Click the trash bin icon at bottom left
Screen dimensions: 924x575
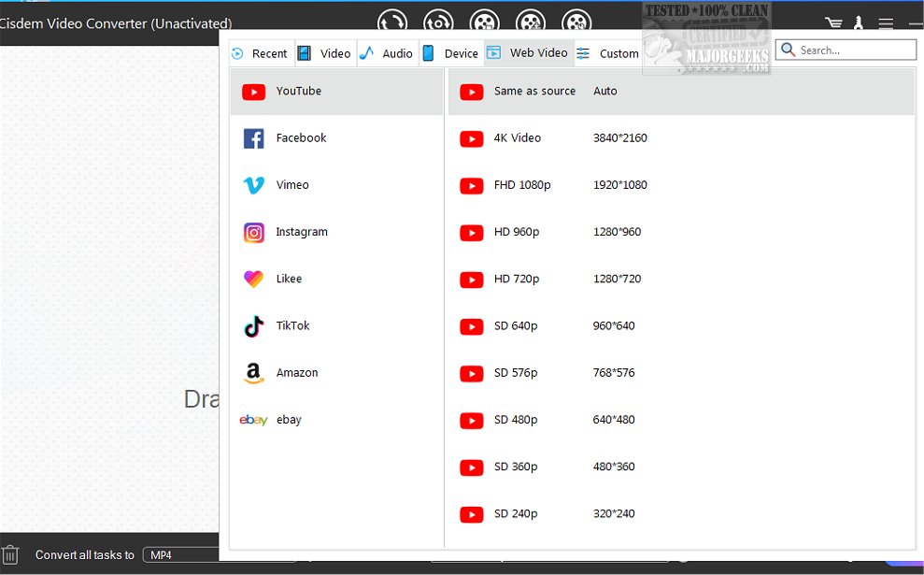[x=10, y=555]
